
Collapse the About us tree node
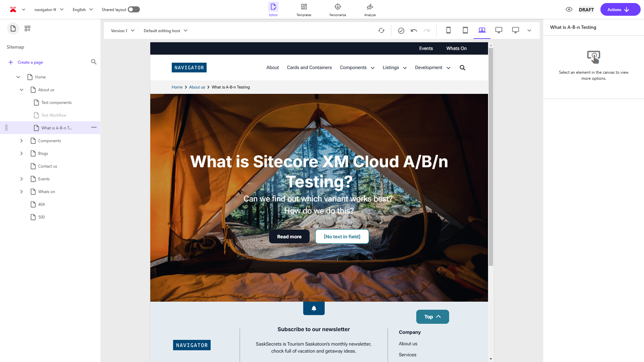pos(21,90)
